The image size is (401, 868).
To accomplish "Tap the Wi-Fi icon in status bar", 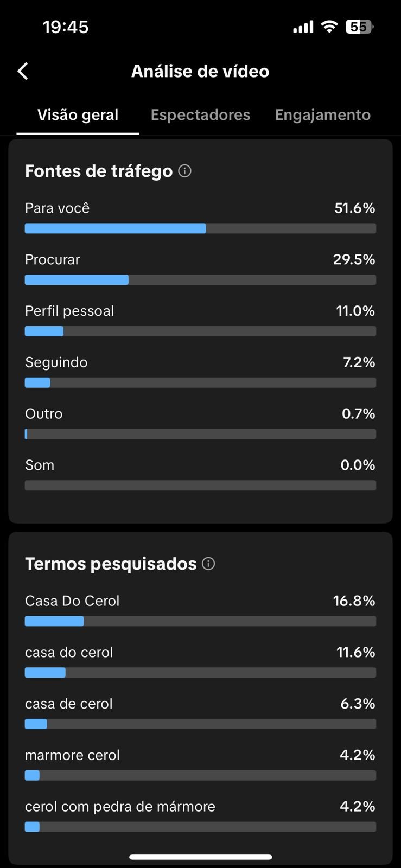I will coord(329,27).
